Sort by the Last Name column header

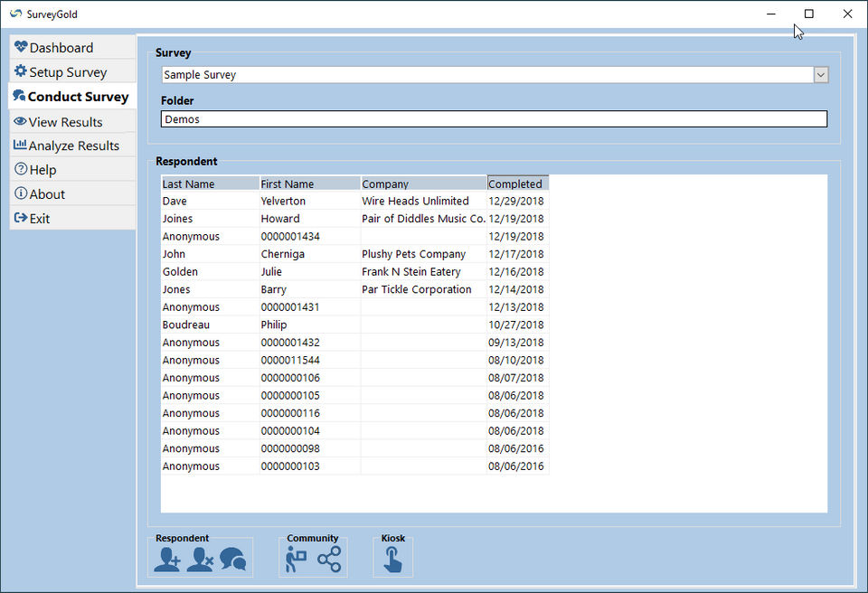pyautogui.click(x=210, y=184)
